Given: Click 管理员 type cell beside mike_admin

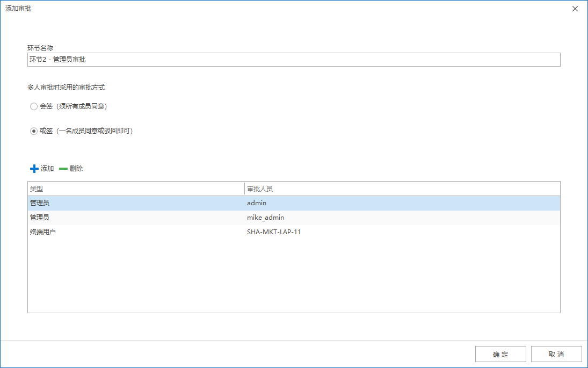Looking at the screenshot, I should [40, 218].
